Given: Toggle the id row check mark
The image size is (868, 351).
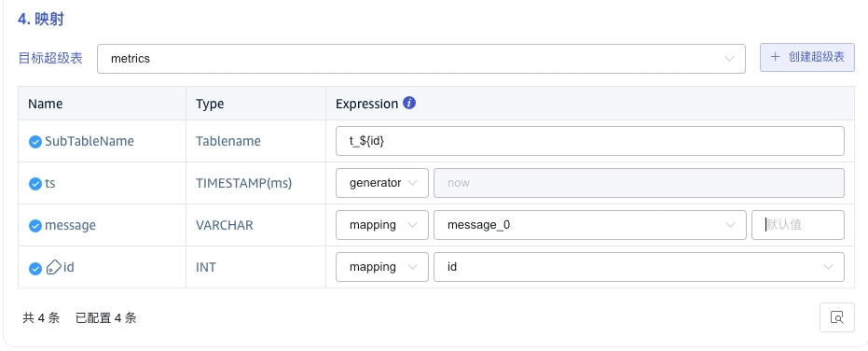Looking at the screenshot, I should tap(35, 268).
